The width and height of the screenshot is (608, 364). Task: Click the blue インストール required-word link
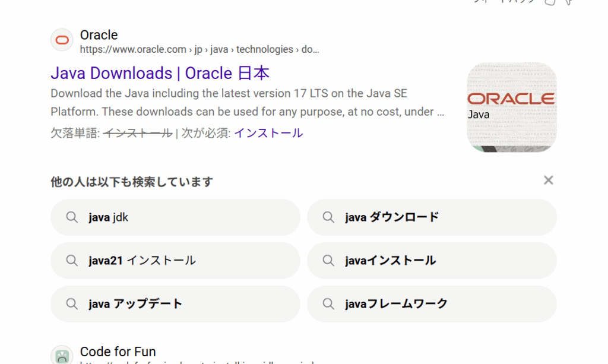pyautogui.click(x=268, y=134)
